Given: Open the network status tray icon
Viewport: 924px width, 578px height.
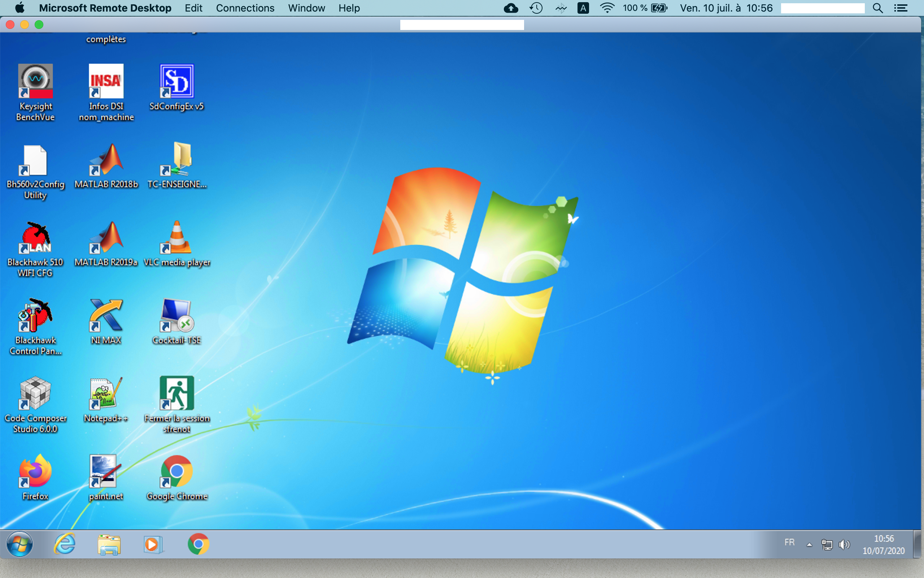Looking at the screenshot, I should pos(827,545).
